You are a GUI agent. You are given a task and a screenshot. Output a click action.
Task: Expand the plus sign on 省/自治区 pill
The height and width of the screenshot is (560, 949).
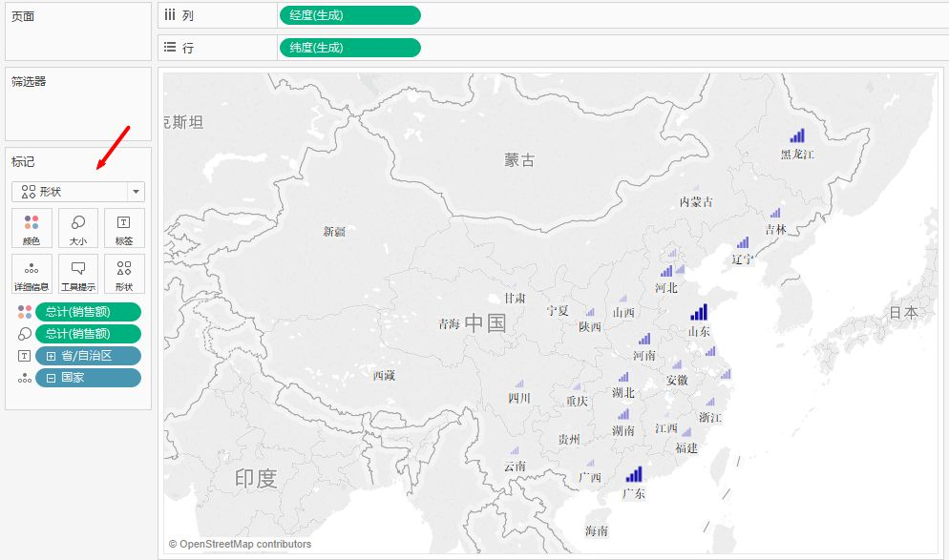pos(51,356)
